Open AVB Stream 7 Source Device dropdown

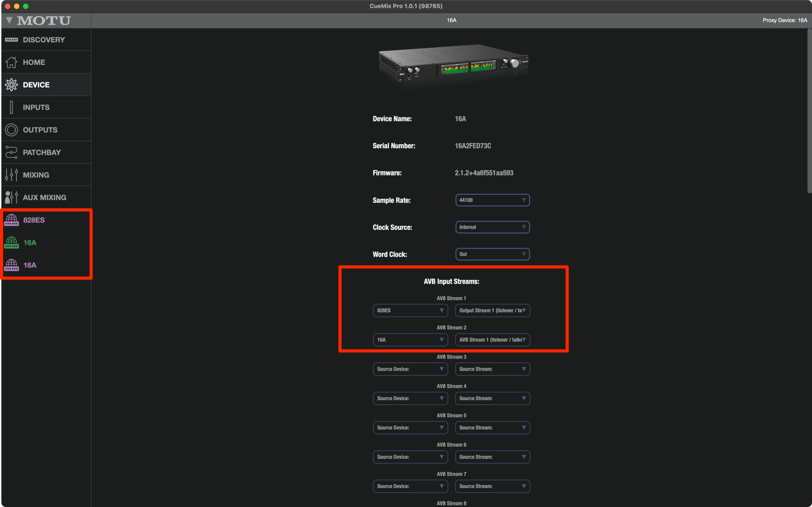pyautogui.click(x=410, y=486)
